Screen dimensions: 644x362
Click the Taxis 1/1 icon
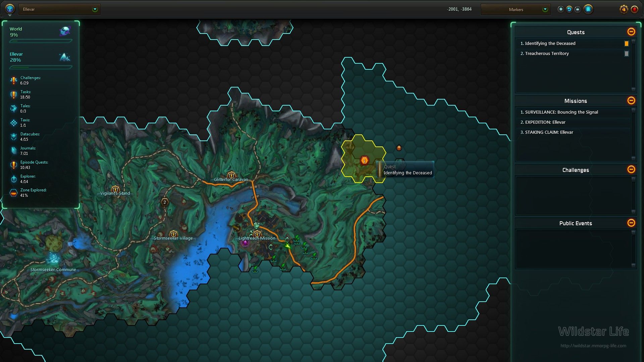click(13, 123)
